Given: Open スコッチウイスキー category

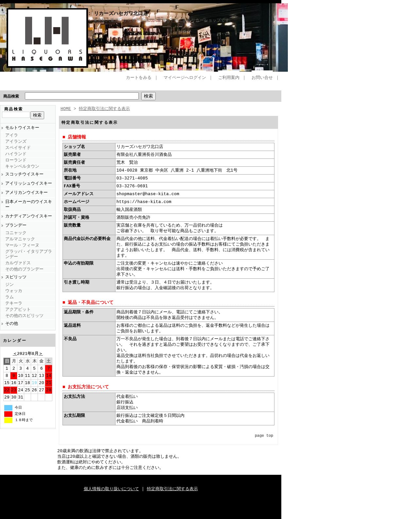Looking at the screenshot, I should (24, 174).
